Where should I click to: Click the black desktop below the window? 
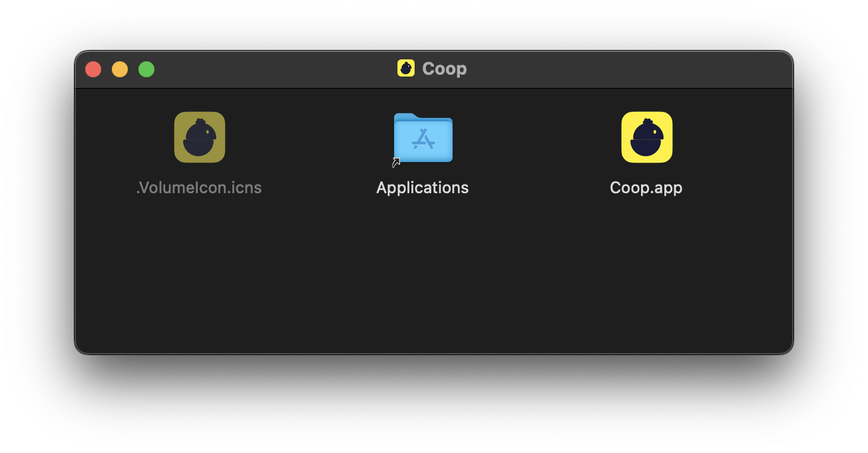click(433, 406)
